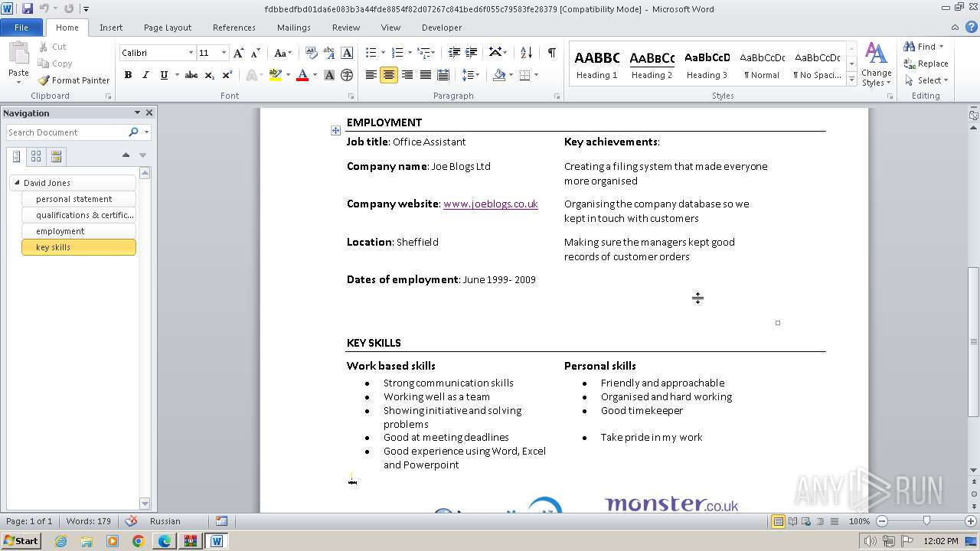The image size is (980, 551).
Task: Toggle Strikethrough formatting
Action: [x=191, y=75]
